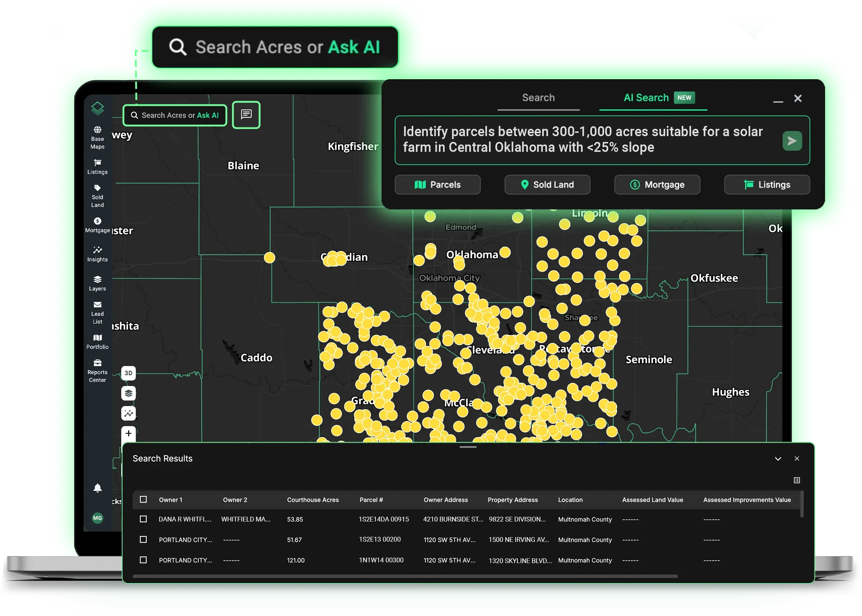This screenshot has height=616, width=862.
Task: Click results vertical scrollbar
Action: (x=802, y=504)
